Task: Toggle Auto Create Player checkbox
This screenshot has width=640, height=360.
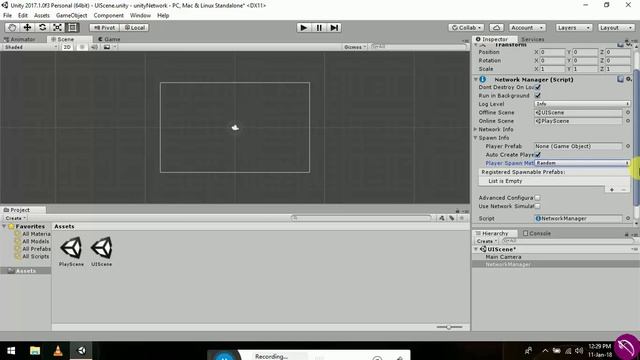Action: click(538, 155)
